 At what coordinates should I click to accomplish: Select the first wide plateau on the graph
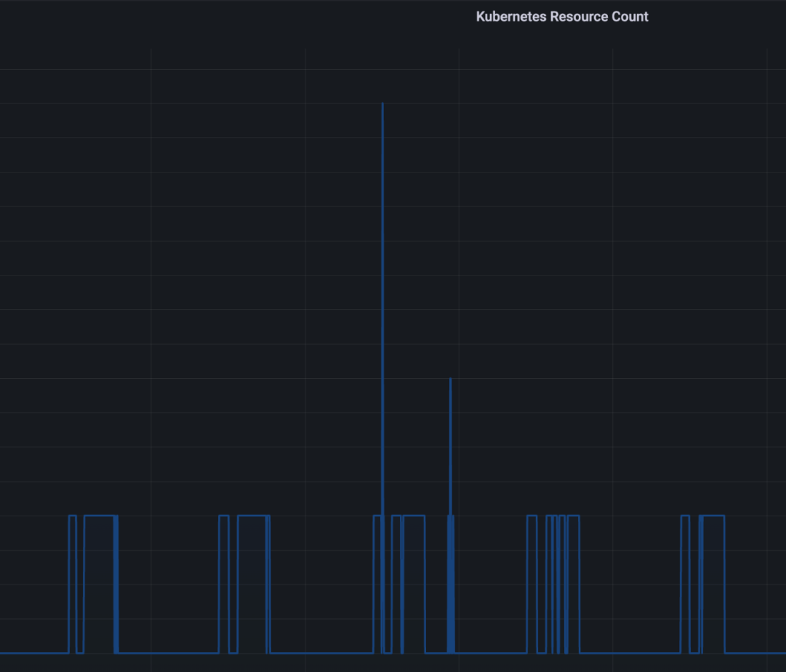tap(99, 516)
